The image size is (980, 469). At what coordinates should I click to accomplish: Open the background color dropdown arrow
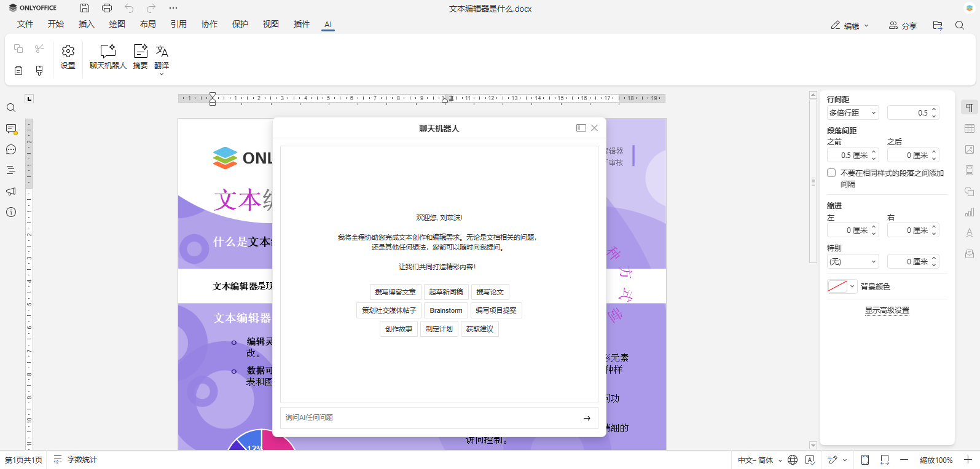[x=852, y=286]
